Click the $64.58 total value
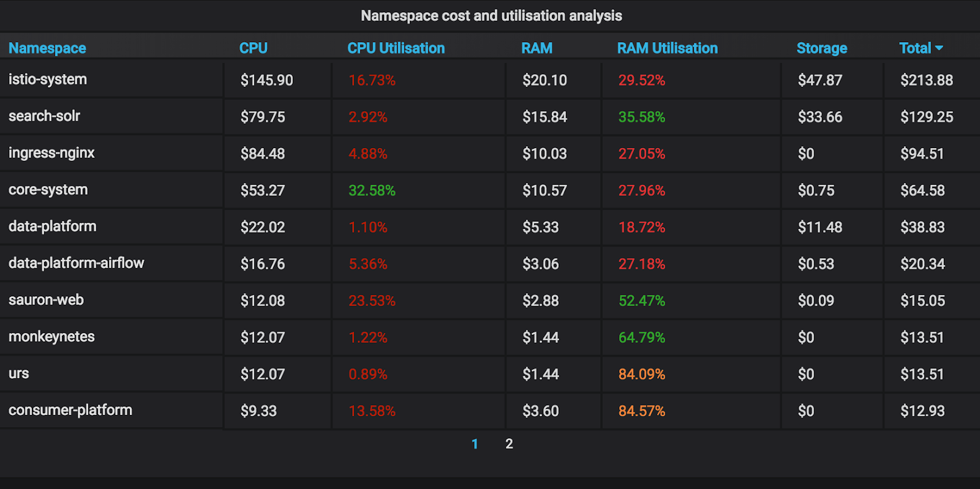The height and width of the screenshot is (489, 980). (923, 190)
